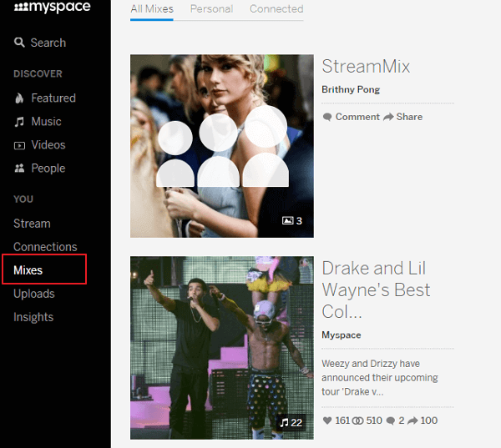501x448 pixels.
Task: Click the Music note icon in sidebar
Action: click(19, 122)
